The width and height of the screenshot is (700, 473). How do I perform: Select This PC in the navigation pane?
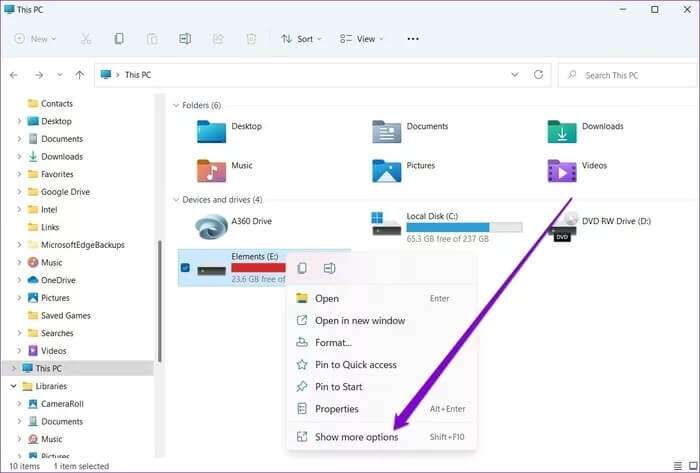[x=48, y=368]
